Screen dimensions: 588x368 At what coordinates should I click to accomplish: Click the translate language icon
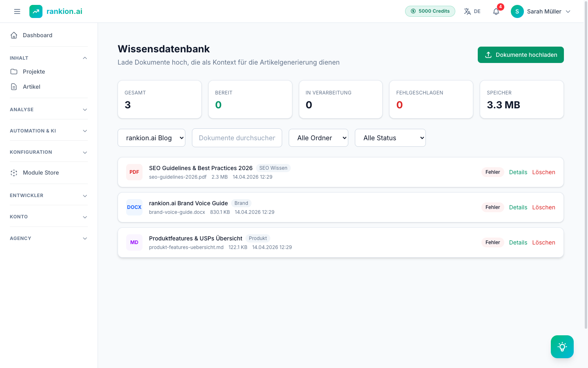(468, 11)
